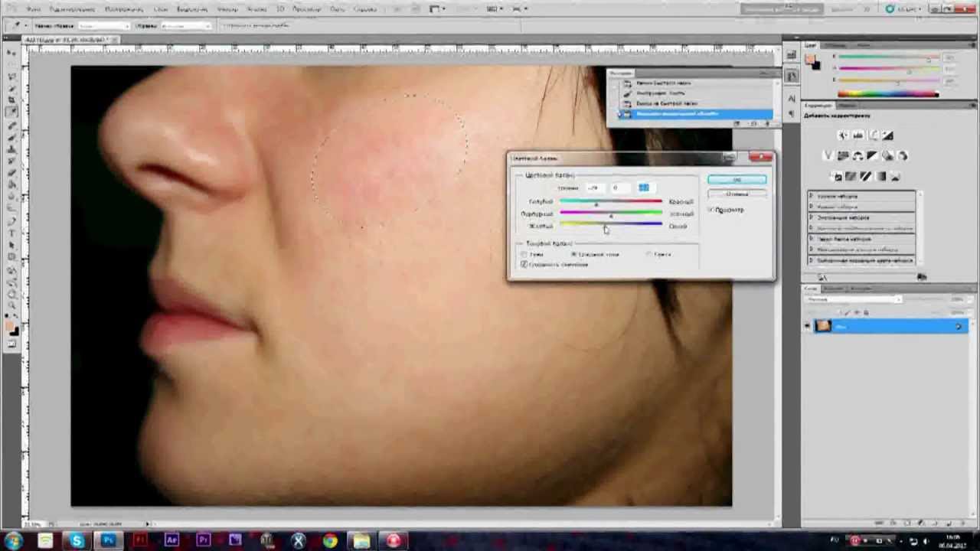This screenshot has width=980, height=551.
Task: Open the Файл menu
Action: click(34, 8)
